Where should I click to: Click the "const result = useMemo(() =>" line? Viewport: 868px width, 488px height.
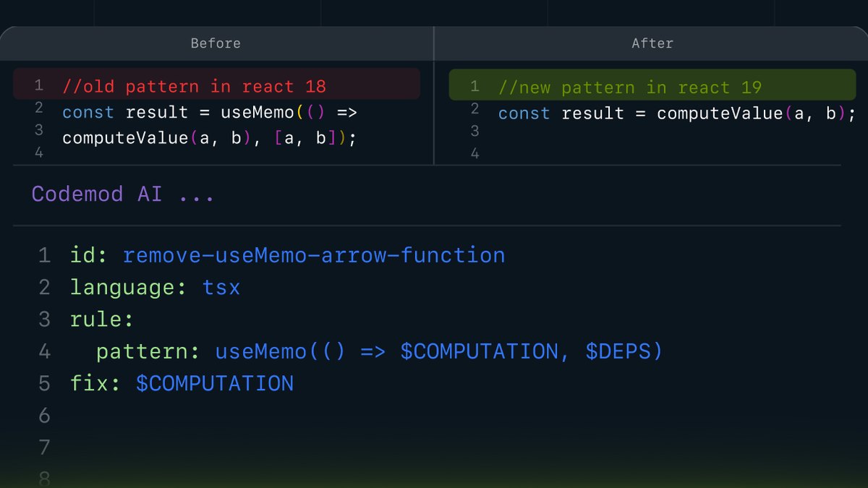coord(210,112)
